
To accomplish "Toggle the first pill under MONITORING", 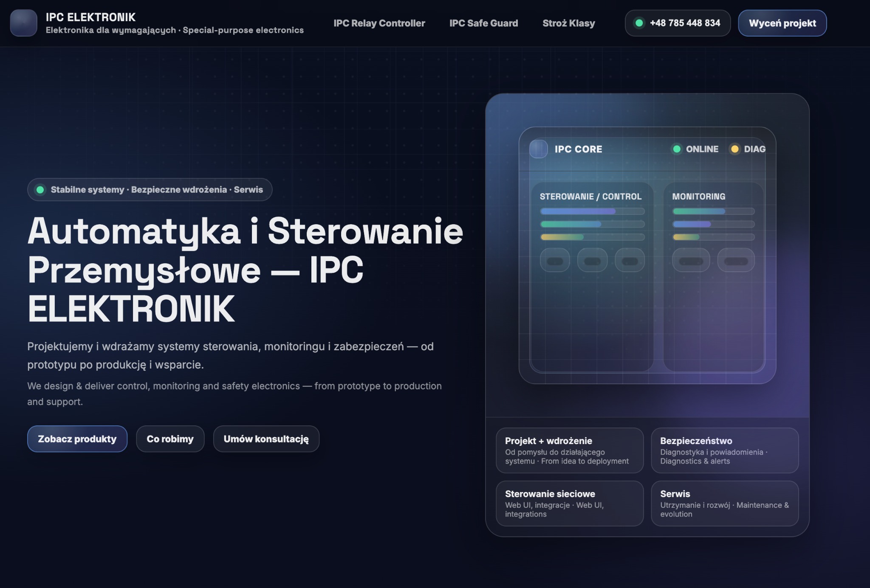I will tap(691, 260).
